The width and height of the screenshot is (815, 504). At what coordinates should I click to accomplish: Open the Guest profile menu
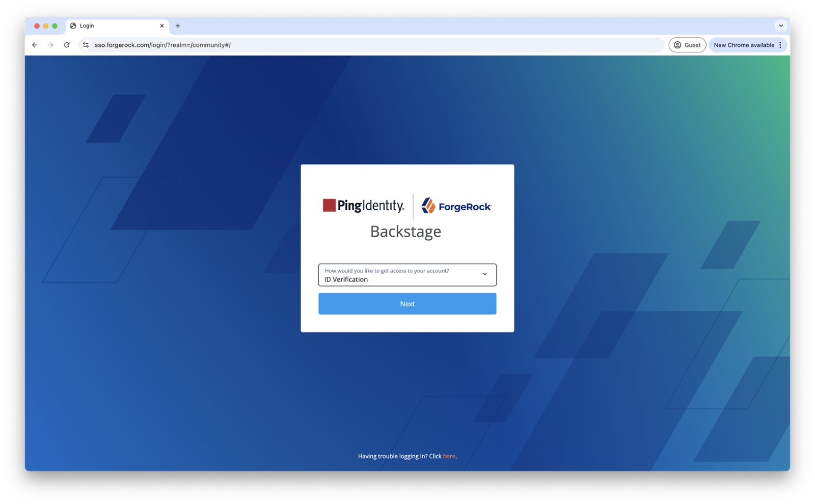pos(687,45)
